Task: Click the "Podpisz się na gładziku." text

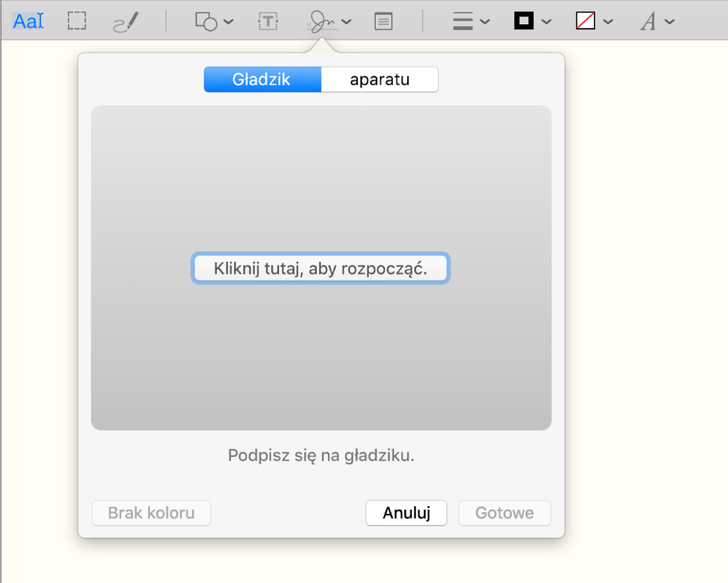Action: tap(321, 456)
